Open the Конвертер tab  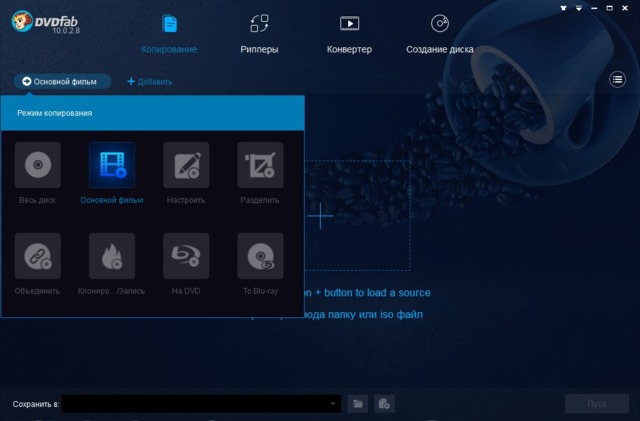349,33
